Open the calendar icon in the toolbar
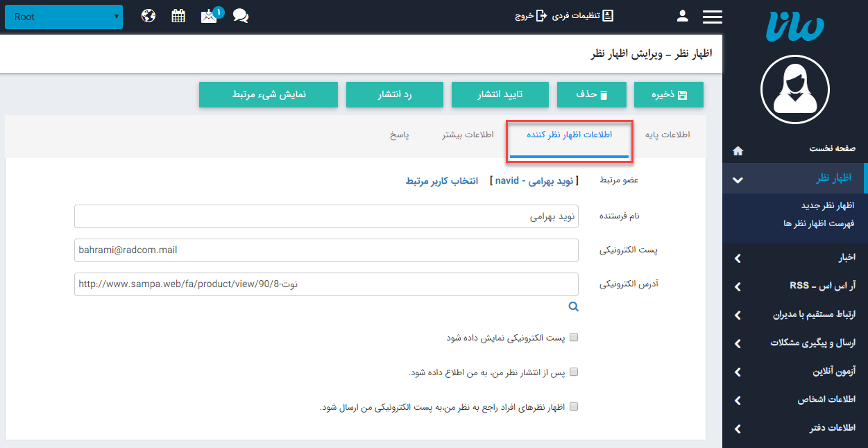This screenshot has width=868, height=448. click(x=178, y=15)
